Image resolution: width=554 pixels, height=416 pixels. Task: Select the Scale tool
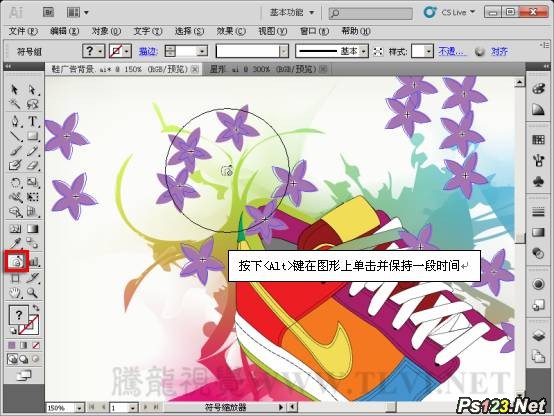[32, 182]
